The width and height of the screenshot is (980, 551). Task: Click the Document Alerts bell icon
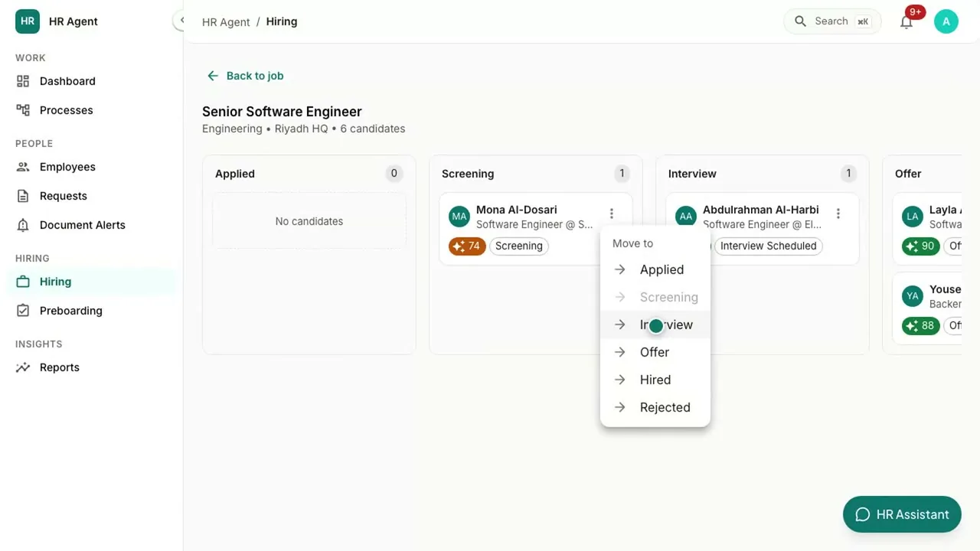23,225
